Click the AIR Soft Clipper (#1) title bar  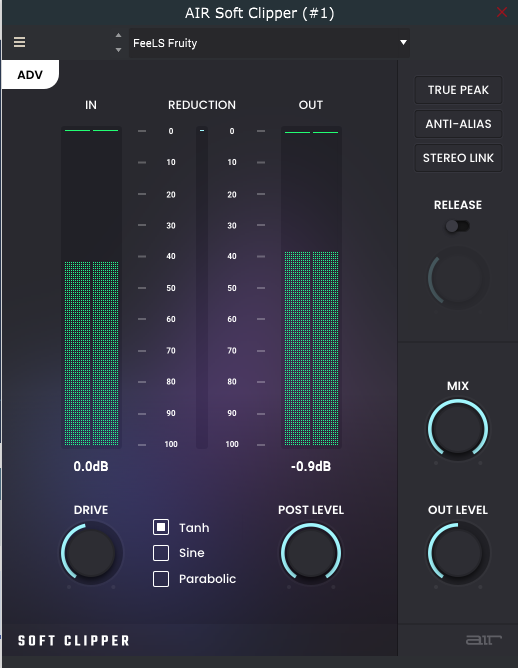tap(259, 13)
